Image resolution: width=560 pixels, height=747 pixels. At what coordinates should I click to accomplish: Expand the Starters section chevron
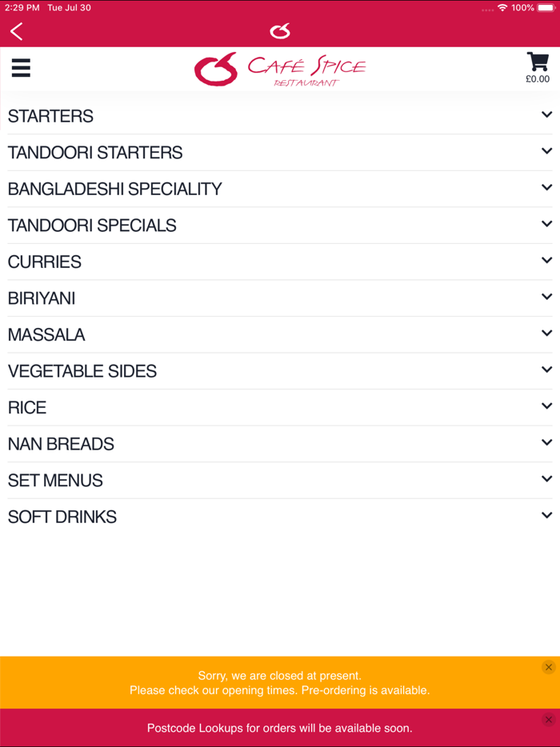pos(546,115)
